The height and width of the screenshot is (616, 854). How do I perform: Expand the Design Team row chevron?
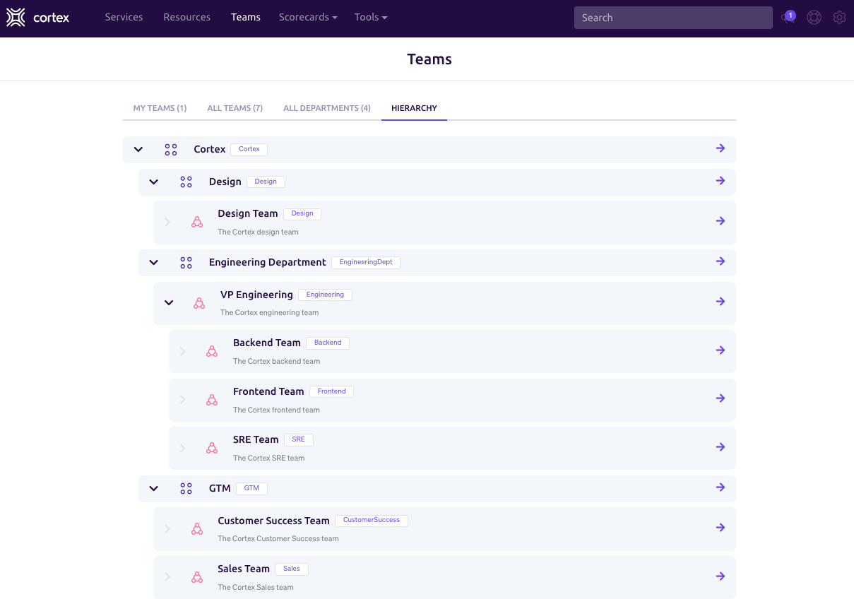[167, 222]
